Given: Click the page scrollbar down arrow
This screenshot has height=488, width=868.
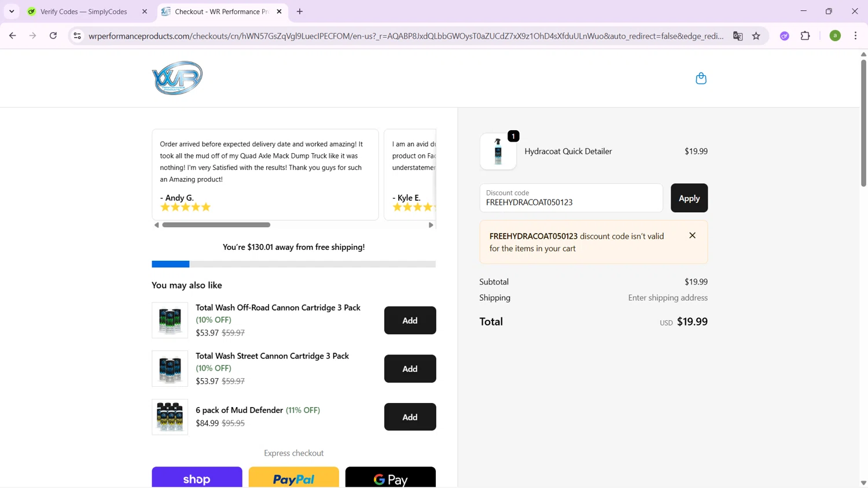Looking at the screenshot, I should 863,483.
